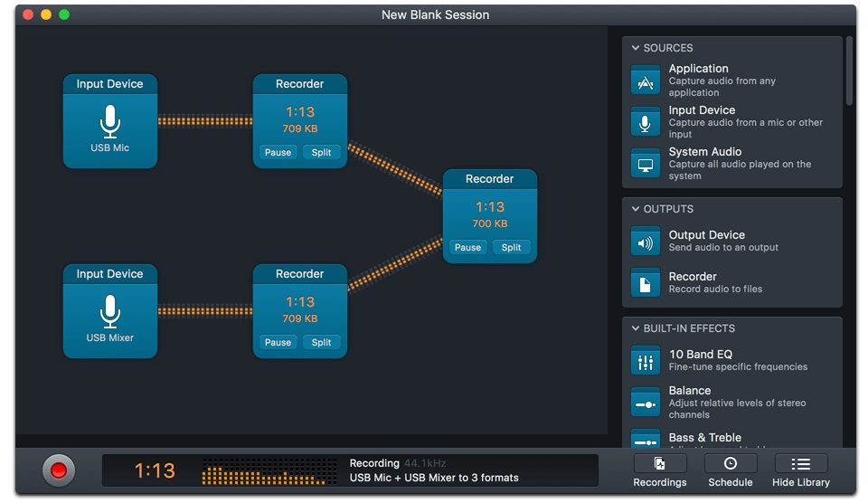
Task: Select the Output Device speaker icon
Action: click(645, 242)
